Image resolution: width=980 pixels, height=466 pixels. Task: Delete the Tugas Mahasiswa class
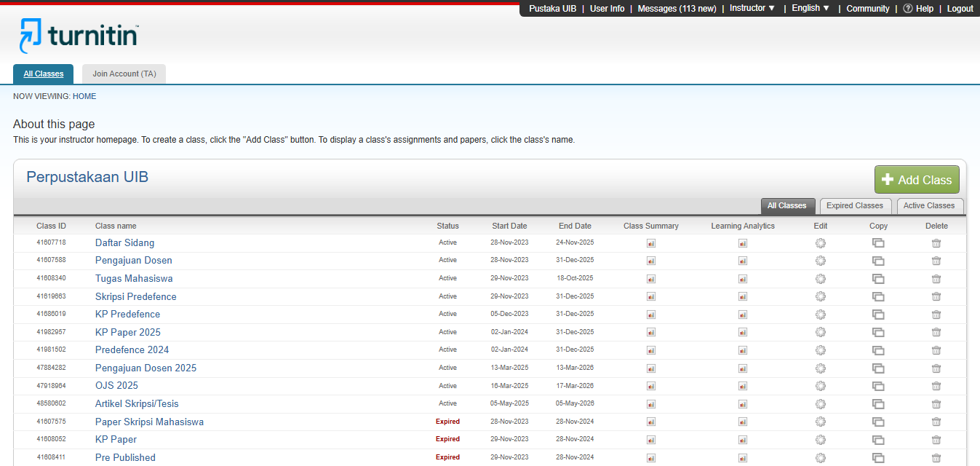(936, 279)
